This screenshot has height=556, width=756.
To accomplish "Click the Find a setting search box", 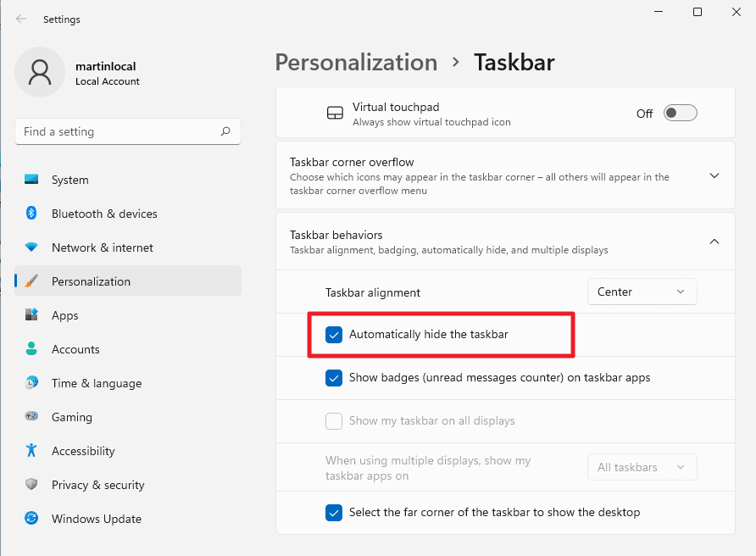I will (x=119, y=131).
